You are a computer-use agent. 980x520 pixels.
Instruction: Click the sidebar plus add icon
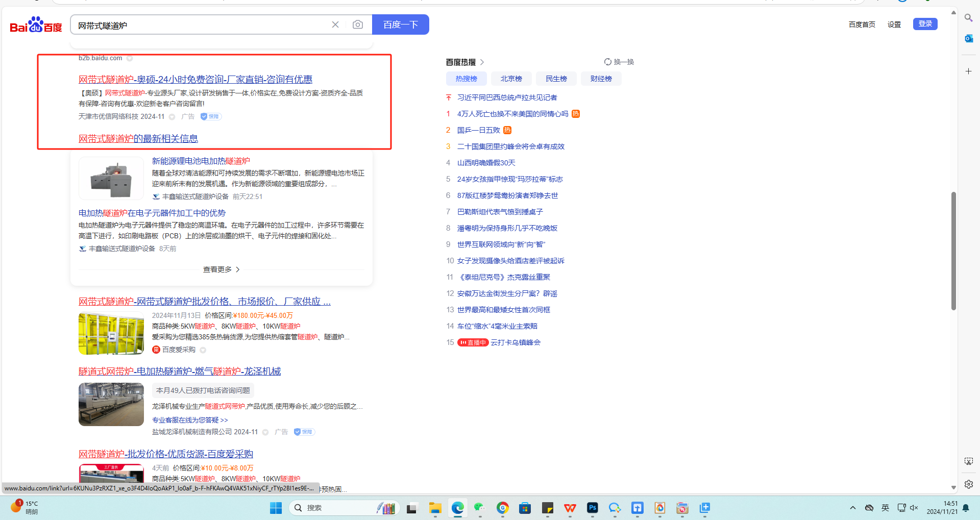pyautogui.click(x=968, y=71)
